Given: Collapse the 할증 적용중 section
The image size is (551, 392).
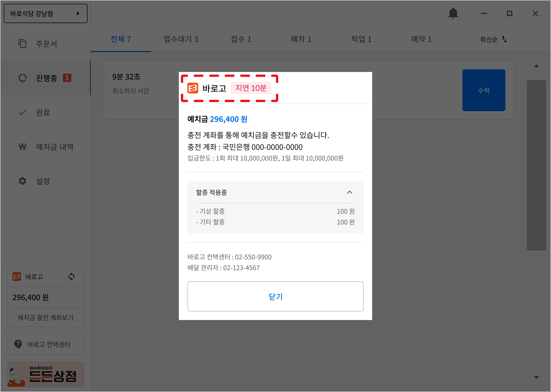Looking at the screenshot, I should coord(349,192).
